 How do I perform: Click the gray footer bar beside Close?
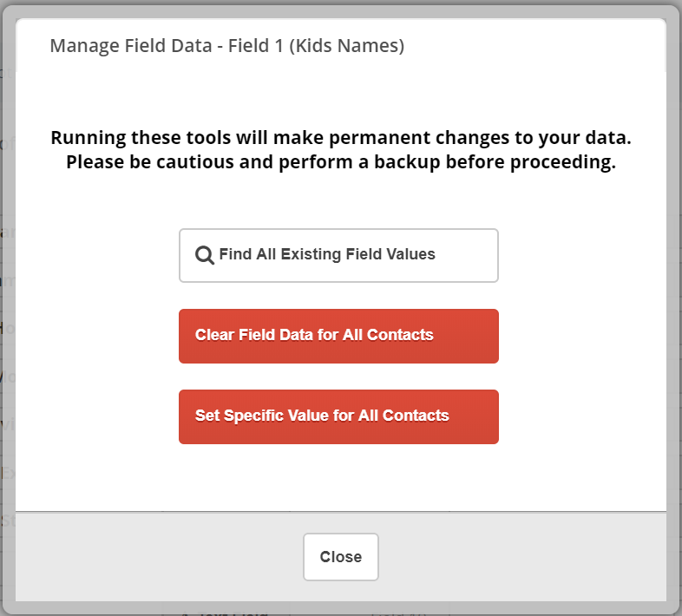pyautogui.click(x=522, y=557)
